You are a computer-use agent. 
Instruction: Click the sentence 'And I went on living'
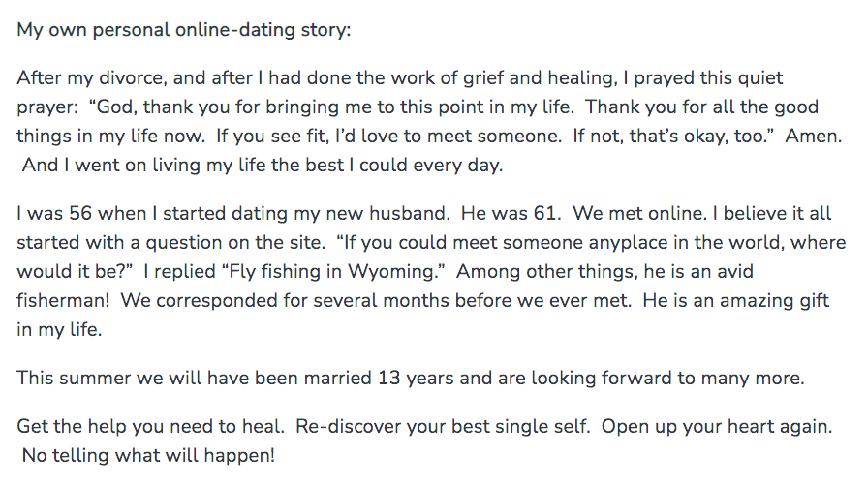tap(263, 165)
